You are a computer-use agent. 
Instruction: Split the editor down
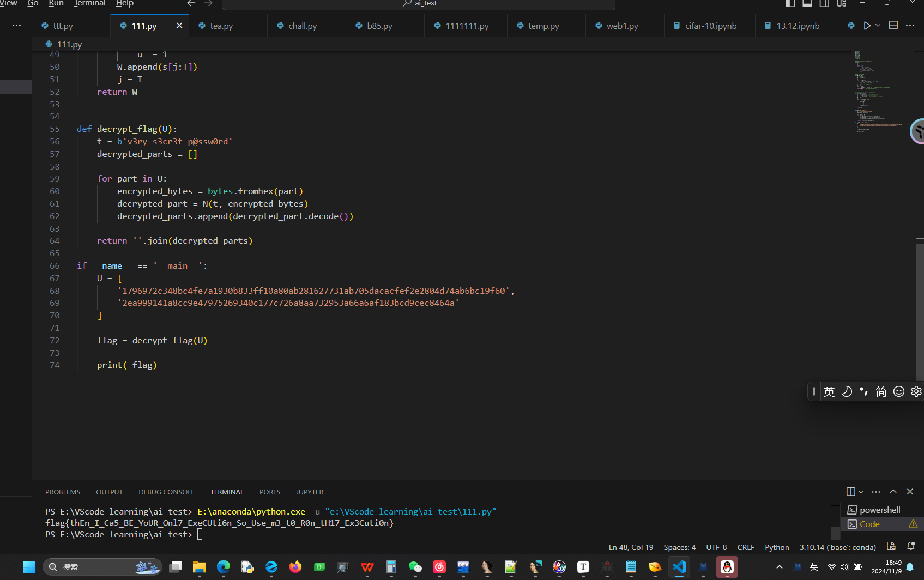pyautogui.click(x=893, y=26)
